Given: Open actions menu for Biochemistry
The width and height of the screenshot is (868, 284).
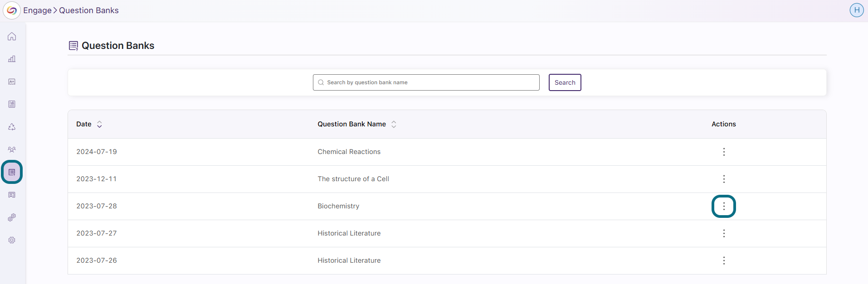Looking at the screenshot, I should [724, 206].
